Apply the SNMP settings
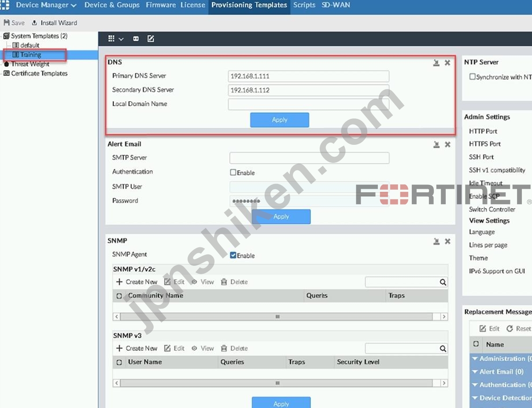Viewport: 532px width, 408px height. tap(281, 403)
